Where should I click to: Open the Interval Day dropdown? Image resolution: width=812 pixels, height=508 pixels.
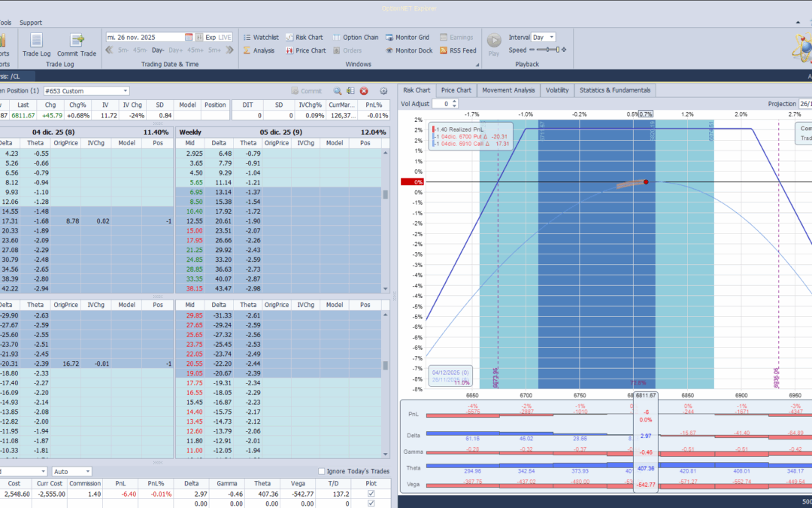[552, 38]
